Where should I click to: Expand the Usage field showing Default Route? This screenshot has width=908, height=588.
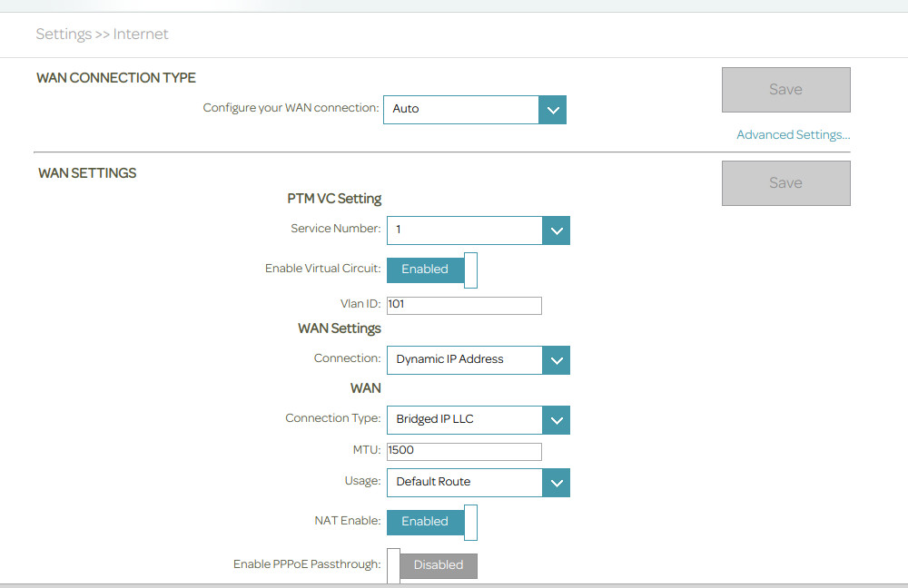[x=465, y=482]
